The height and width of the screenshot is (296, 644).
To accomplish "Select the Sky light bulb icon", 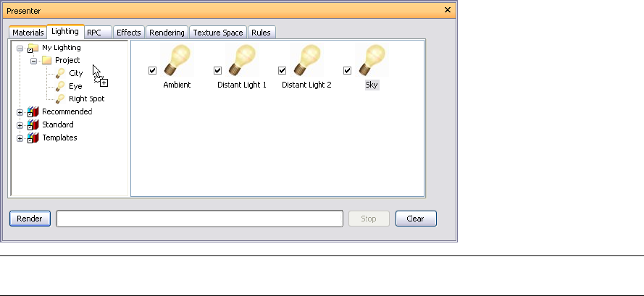I will 372,60.
